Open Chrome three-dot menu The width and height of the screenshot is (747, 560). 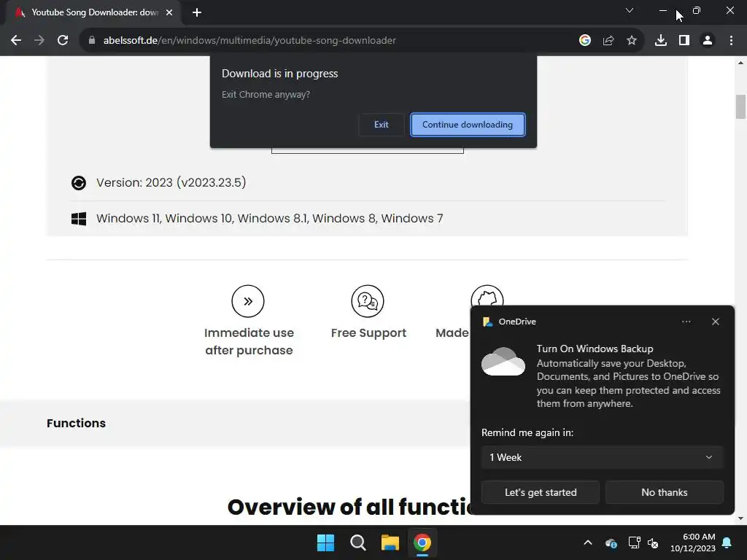point(731,41)
